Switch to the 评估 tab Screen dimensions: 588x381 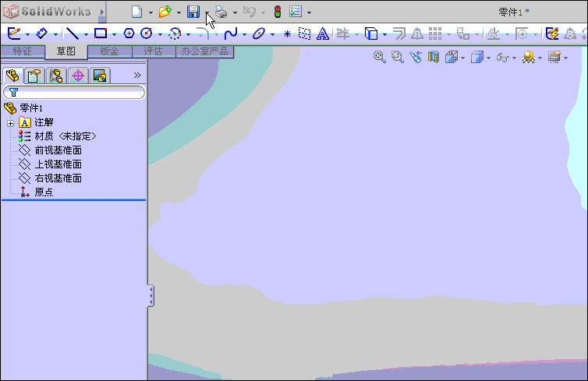point(153,51)
